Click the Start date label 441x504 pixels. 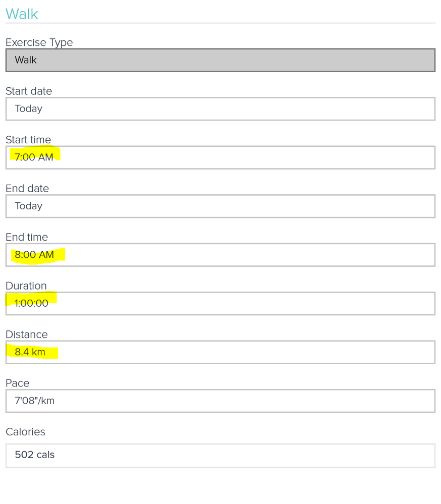29,91
